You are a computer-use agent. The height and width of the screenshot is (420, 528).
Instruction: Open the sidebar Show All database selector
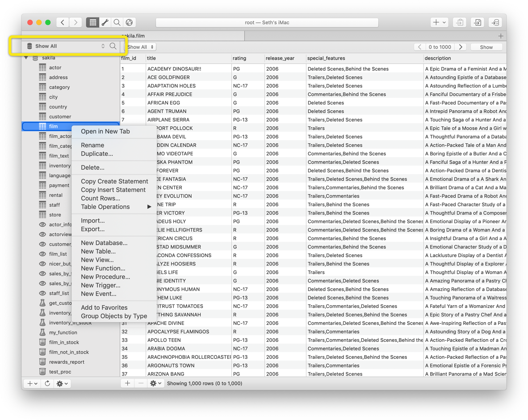pyautogui.click(x=66, y=46)
